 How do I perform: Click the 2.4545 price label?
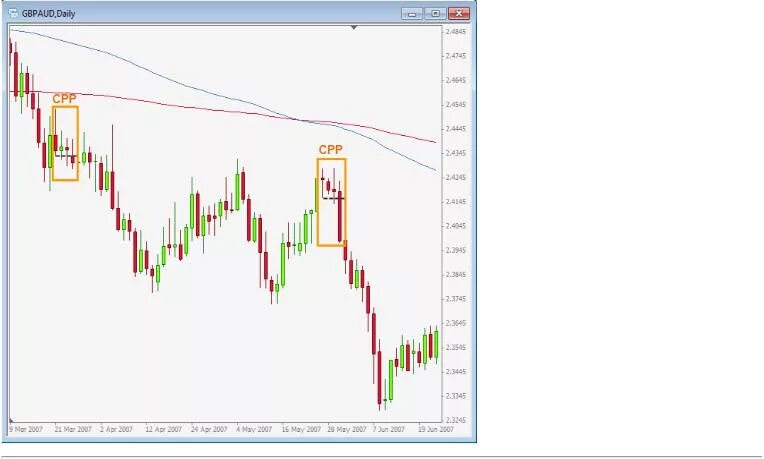(x=456, y=104)
